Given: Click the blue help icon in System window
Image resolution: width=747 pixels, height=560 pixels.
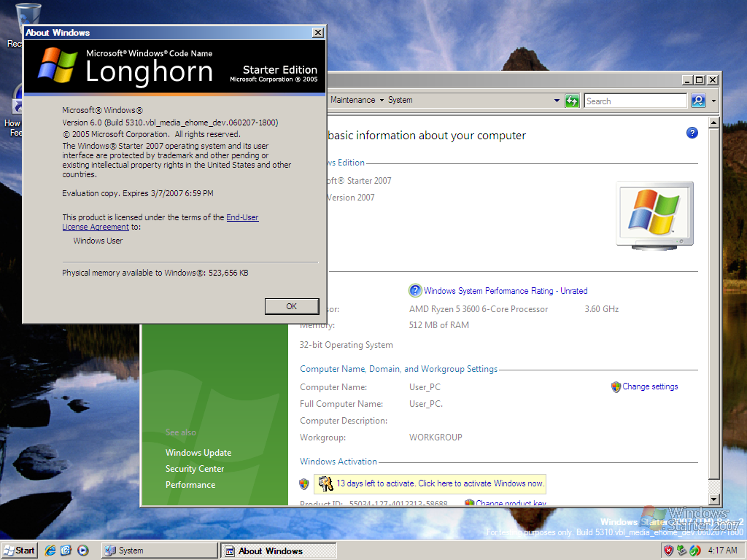Looking at the screenshot, I should pyautogui.click(x=692, y=133).
